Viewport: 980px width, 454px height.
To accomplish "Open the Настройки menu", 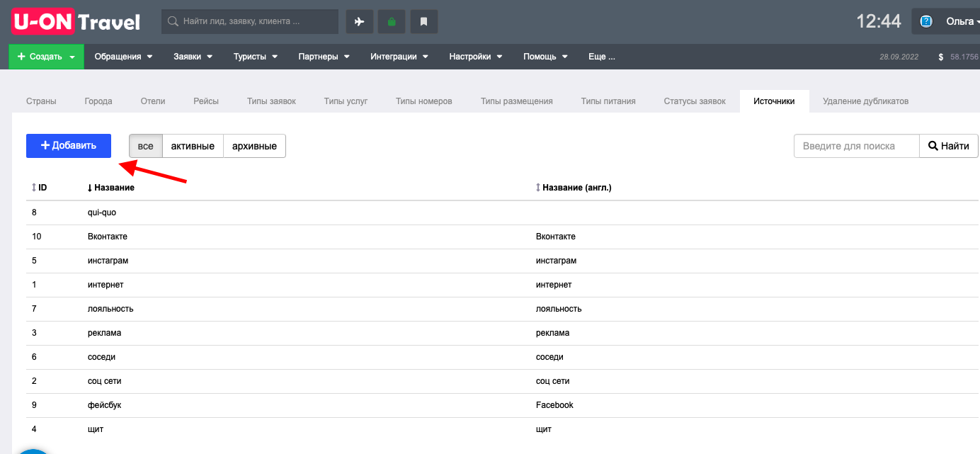I will point(475,57).
